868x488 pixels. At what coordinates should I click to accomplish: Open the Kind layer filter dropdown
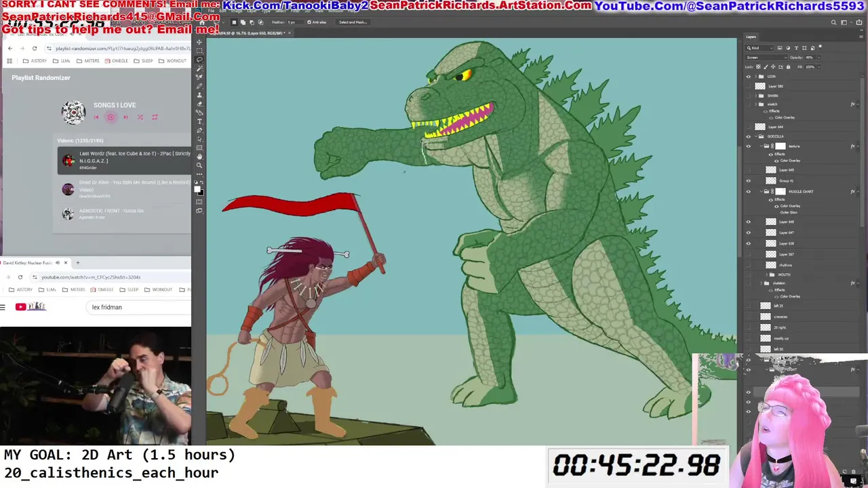[x=759, y=48]
